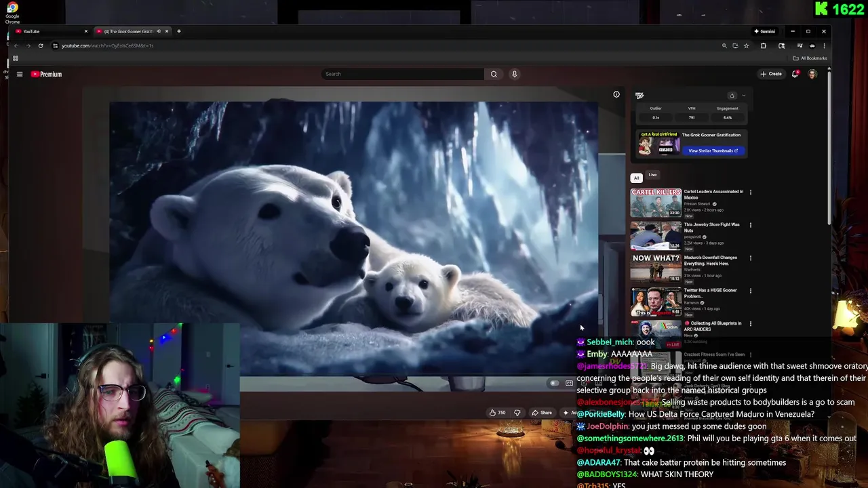Close the first YouTube tab

(85, 31)
